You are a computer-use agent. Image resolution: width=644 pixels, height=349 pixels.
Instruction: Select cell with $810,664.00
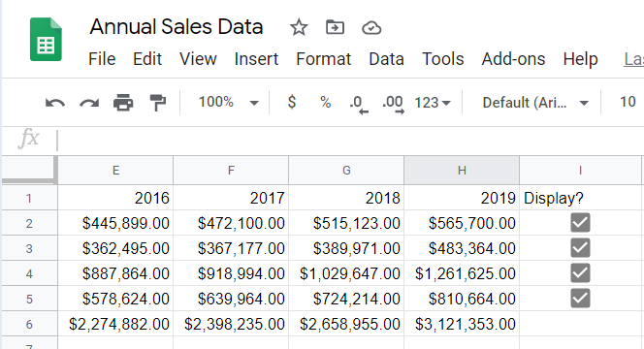(x=462, y=299)
